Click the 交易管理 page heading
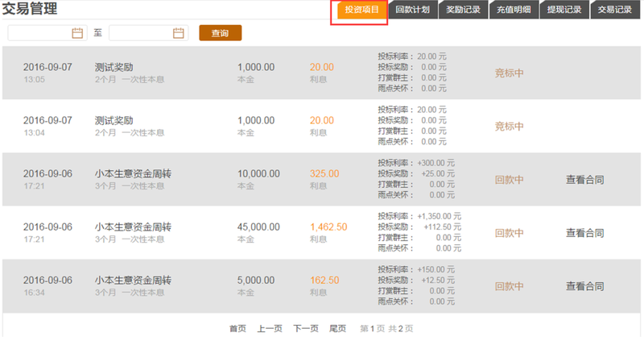 (x=30, y=8)
